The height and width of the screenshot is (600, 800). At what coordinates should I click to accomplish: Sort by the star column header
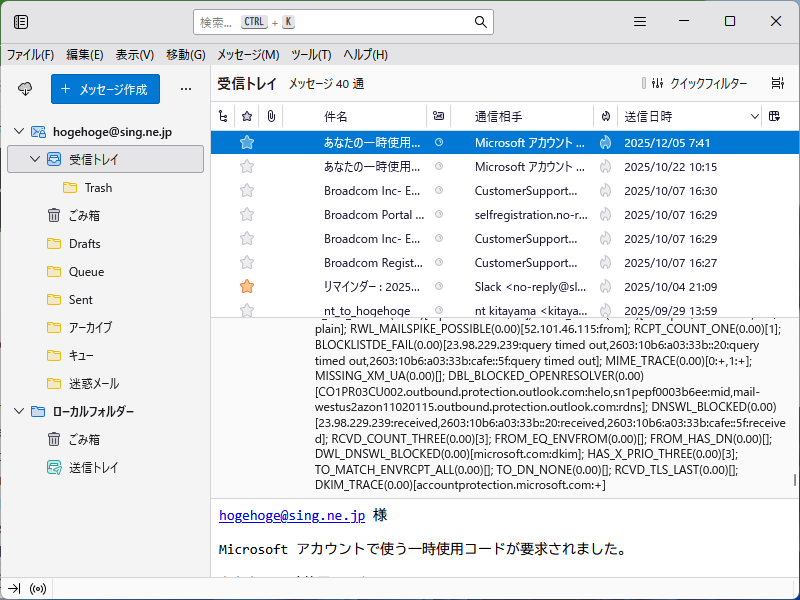[247, 116]
